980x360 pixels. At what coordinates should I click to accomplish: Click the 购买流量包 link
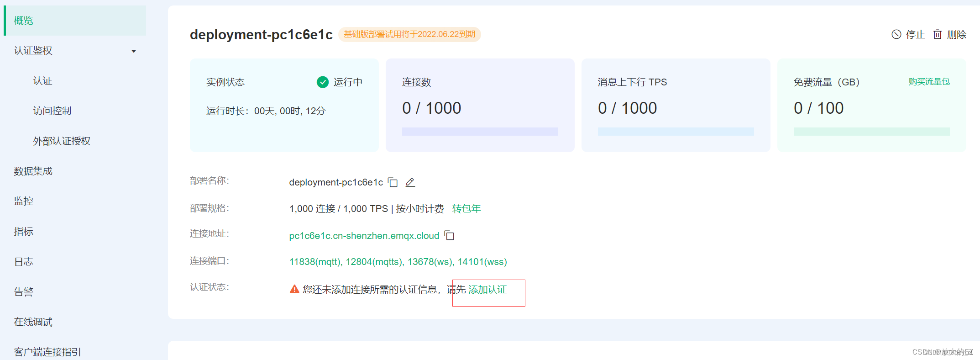point(929,82)
